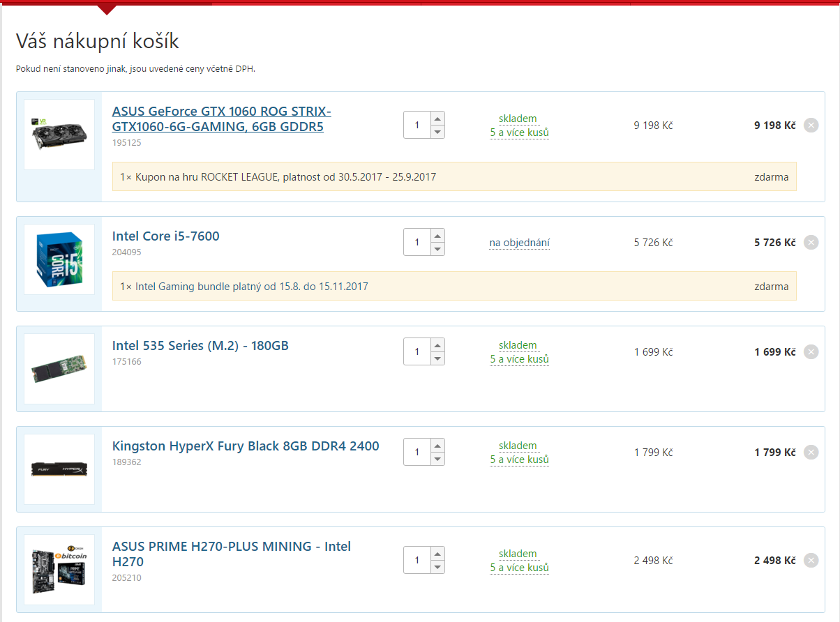
Task: Open ASUS GeForce GTX 1060 ROG STRIX product link
Action: point(222,119)
